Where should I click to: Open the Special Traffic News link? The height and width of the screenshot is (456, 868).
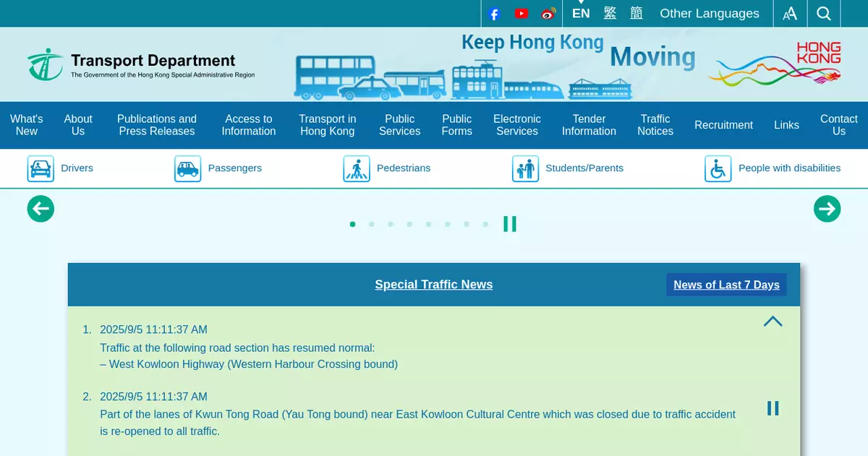(x=433, y=285)
